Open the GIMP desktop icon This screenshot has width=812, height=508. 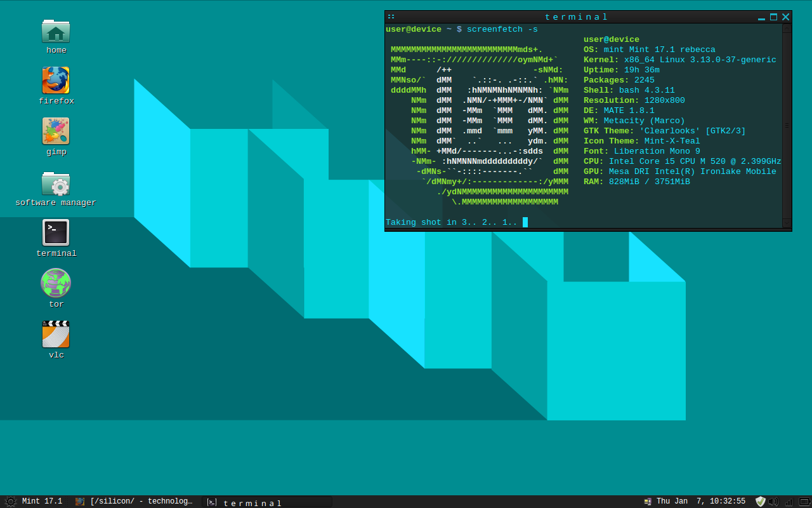pos(56,131)
